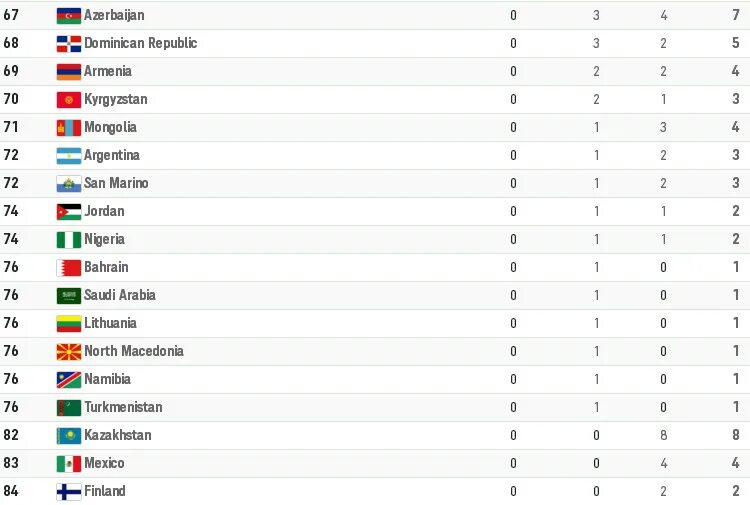750x505 pixels.
Task: Click the North Macedonia flag icon
Action: coord(69,352)
